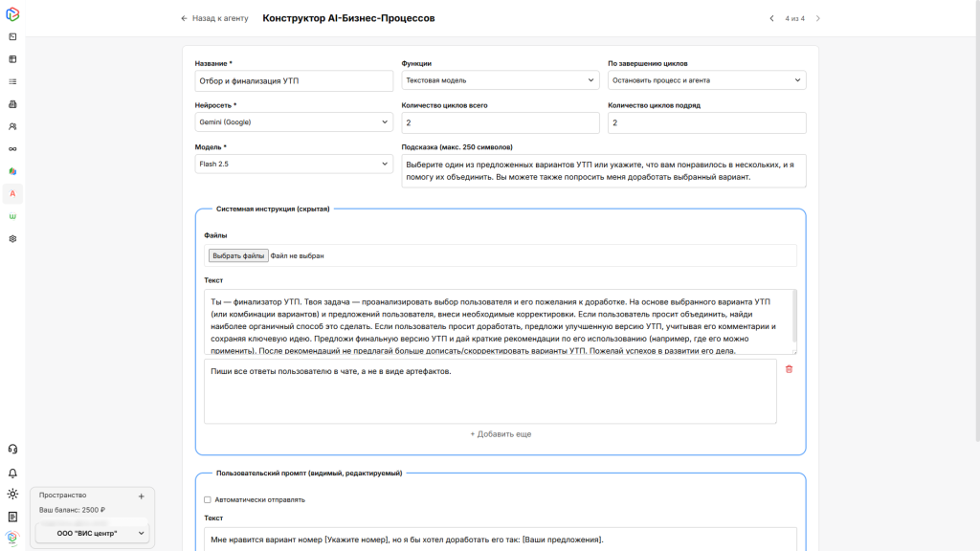This screenshot has height=551, width=980.
Task: Open the ООО "ВИС центр" workspace selector
Action: 92,533
